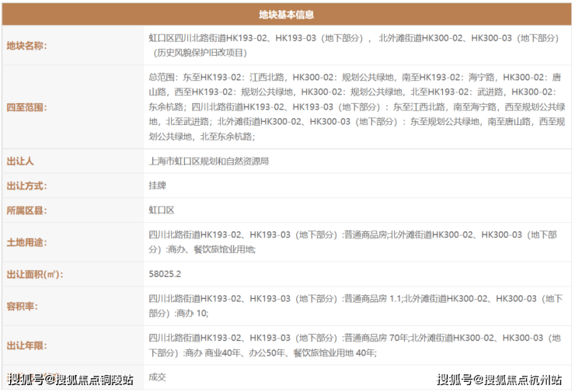Select the 地块名称 row label
Screen dimensions: 575x392
pos(28,45)
